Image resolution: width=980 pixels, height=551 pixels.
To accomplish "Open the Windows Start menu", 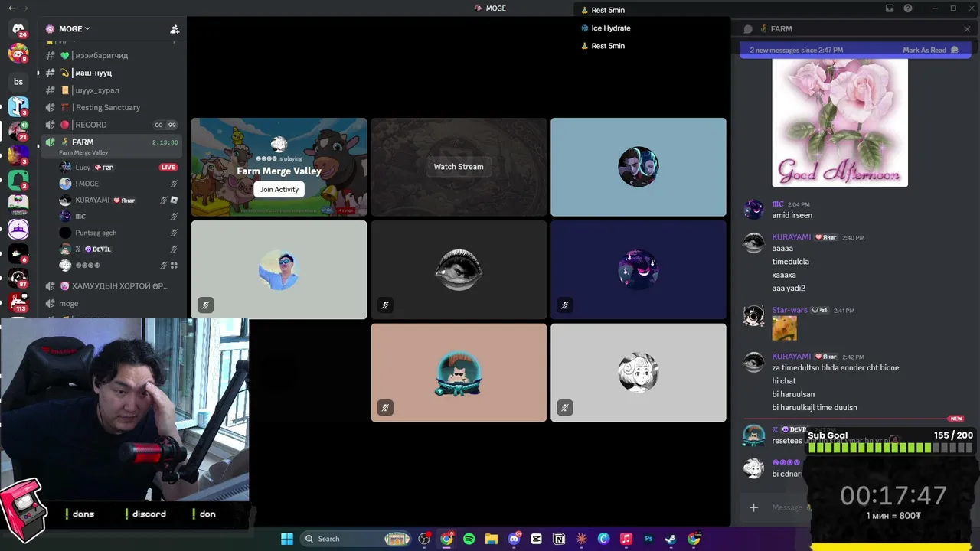I will pos(287,539).
